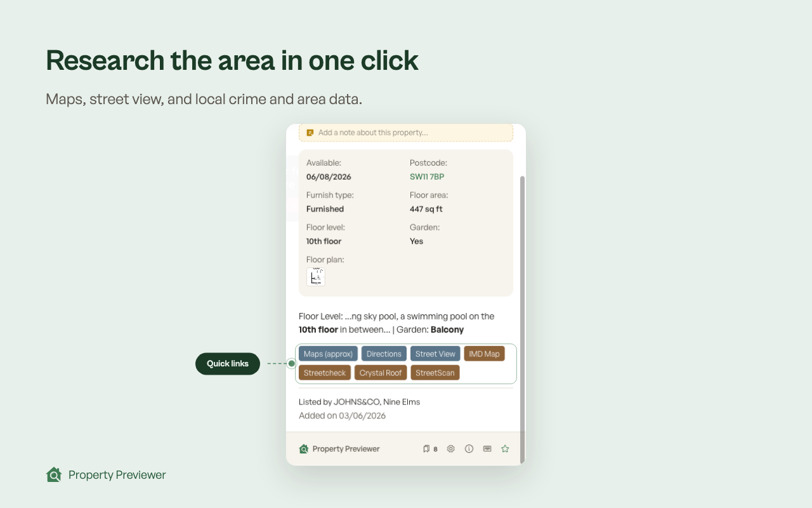Open the Maps (approx) quick link

pyautogui.click(x=328, y=354)
